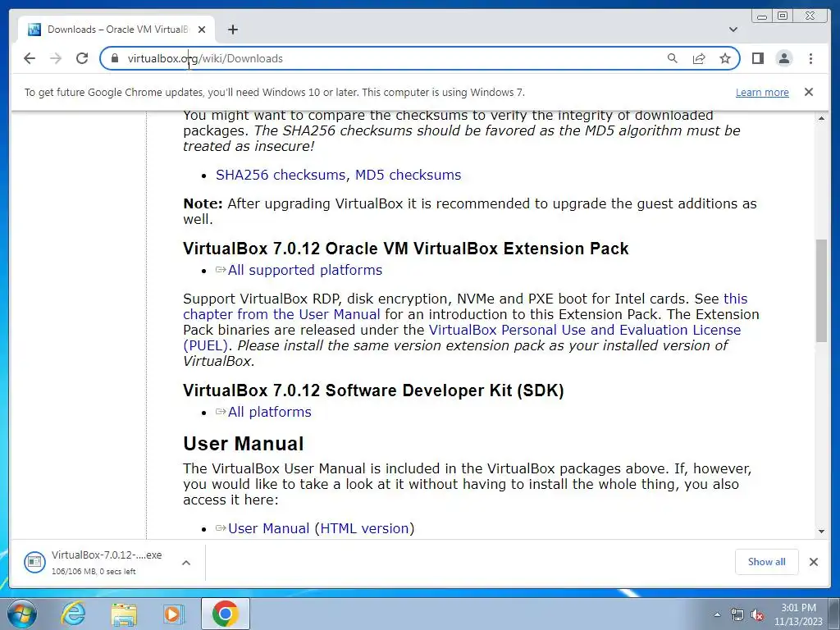The width and height of the screenshot is (840, 630).
Task: Show hidden system tray icons
Action: 717,614
